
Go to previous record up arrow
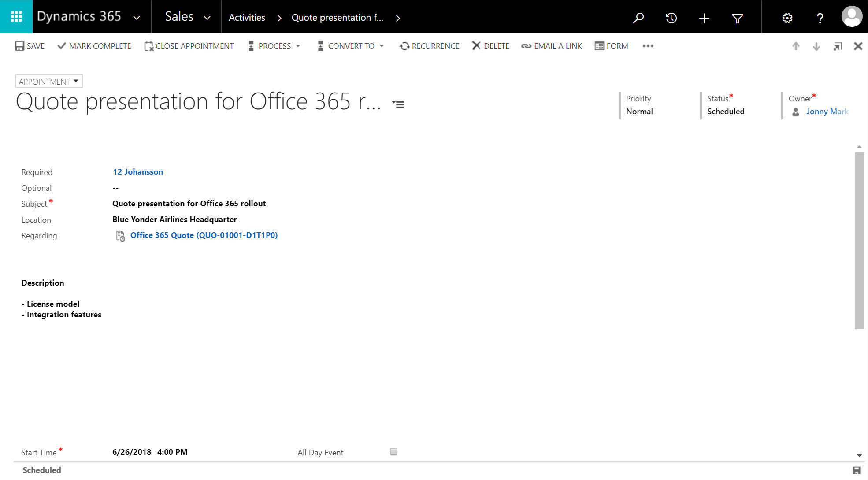point(796,46)
